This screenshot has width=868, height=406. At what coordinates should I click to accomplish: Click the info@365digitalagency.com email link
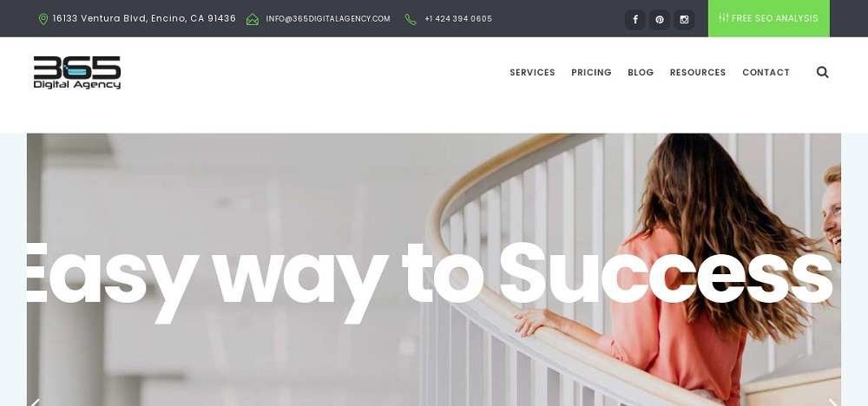coord(328,19)
